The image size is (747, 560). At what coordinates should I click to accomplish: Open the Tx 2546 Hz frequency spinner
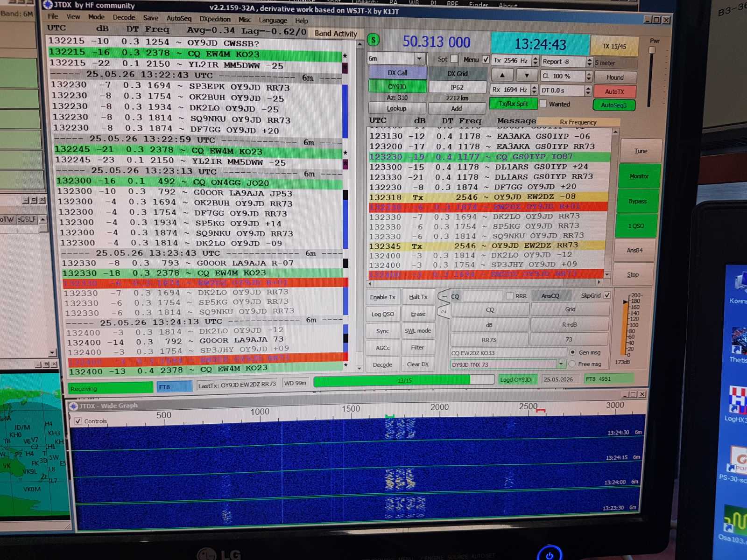(x=535, y=61)
